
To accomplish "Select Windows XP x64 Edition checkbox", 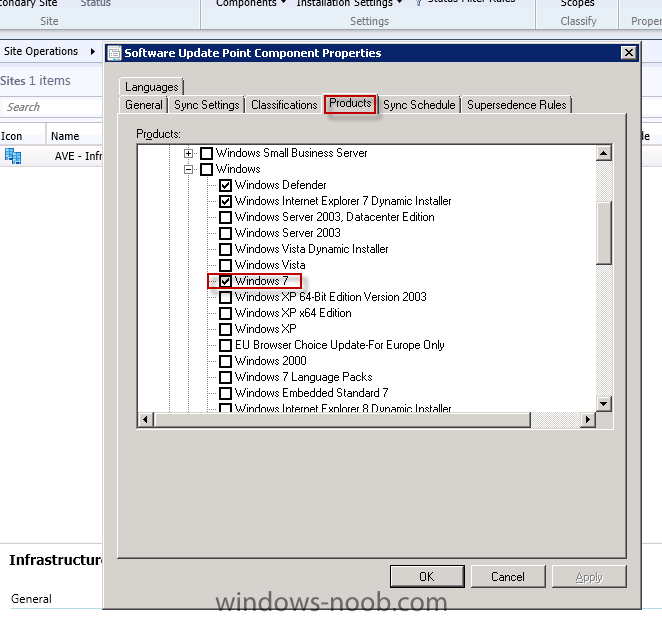I will (225, 313).
